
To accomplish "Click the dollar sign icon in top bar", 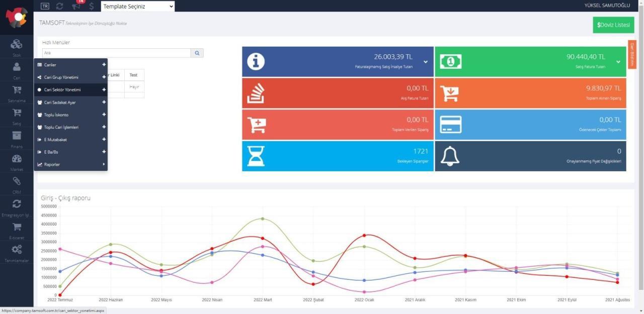I will click(91, 6).
